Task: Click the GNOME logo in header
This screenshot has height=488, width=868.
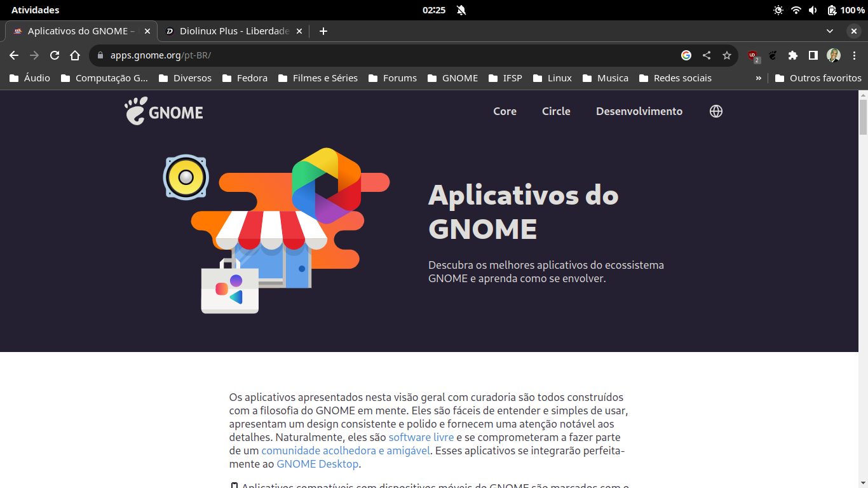Action: point(164,111)
